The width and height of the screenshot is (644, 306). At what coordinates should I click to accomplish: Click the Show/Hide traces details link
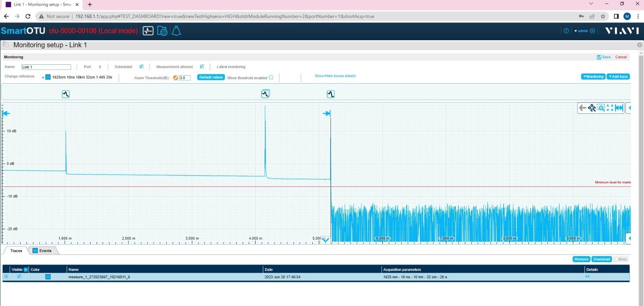click(x=335, y=76)
